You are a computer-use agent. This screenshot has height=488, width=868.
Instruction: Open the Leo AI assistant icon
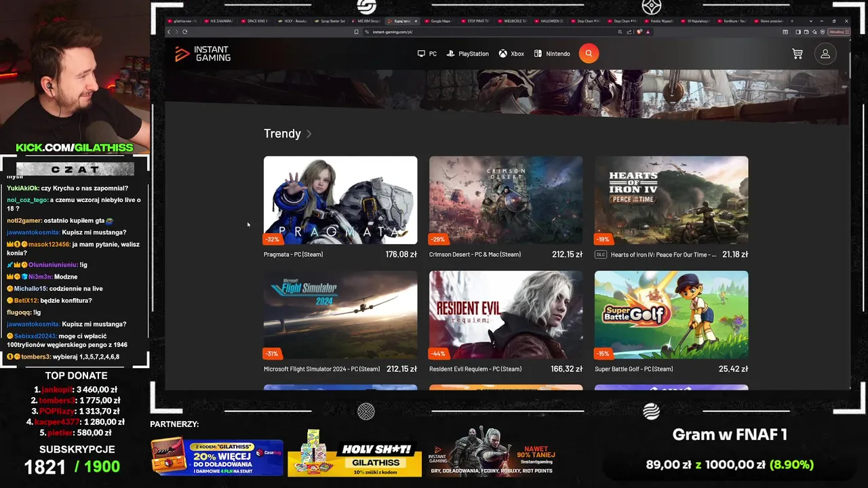[x=814, y=32]
